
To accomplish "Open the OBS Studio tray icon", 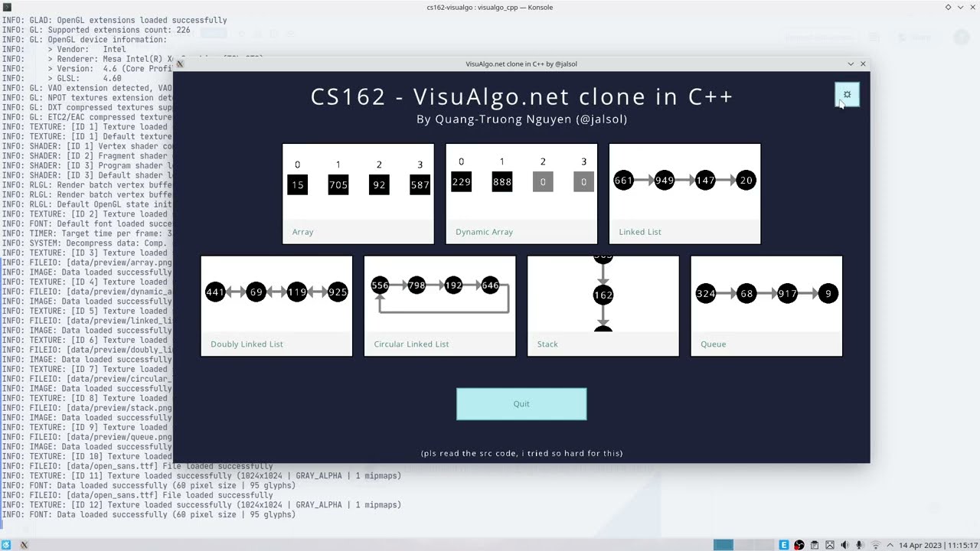I will point(799,545).
